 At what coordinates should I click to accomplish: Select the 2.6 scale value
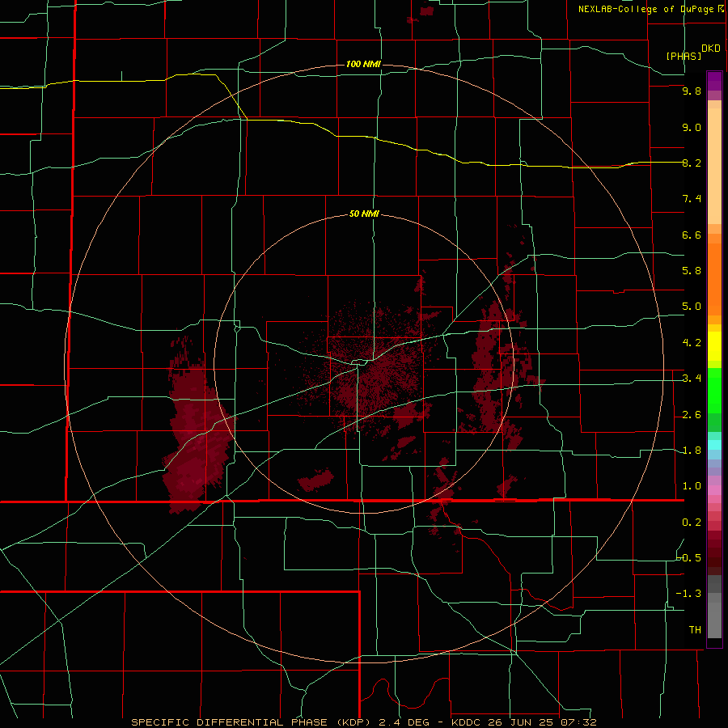[x=692, y=415]
